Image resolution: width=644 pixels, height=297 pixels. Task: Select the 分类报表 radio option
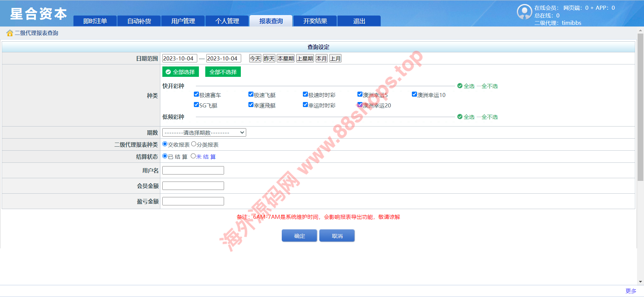tap(194, 144)
